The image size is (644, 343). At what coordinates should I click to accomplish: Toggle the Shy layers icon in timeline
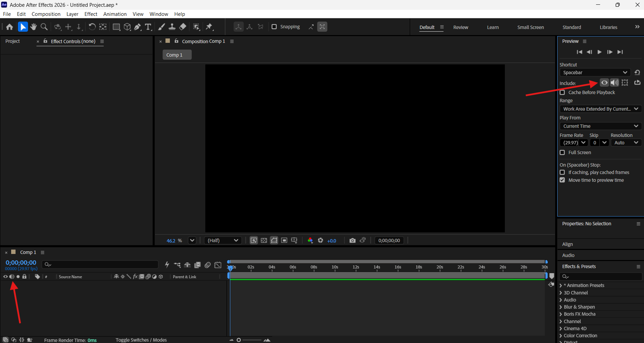[x=187, y=265]
